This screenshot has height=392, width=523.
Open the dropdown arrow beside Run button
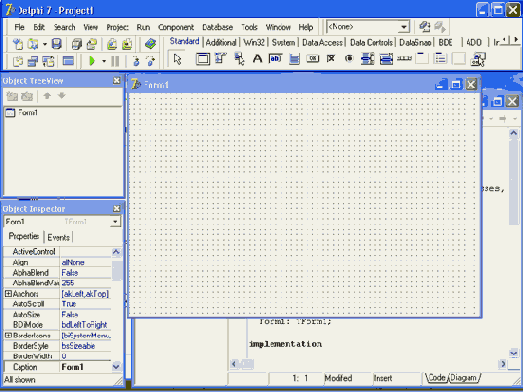coord(104,61)
